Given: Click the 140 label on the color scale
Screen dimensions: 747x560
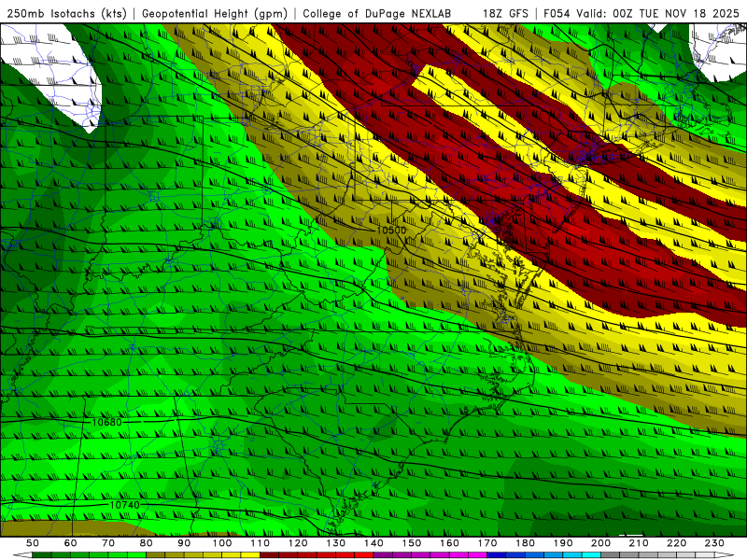Looking at the screenshot, I should coord(373,543).
